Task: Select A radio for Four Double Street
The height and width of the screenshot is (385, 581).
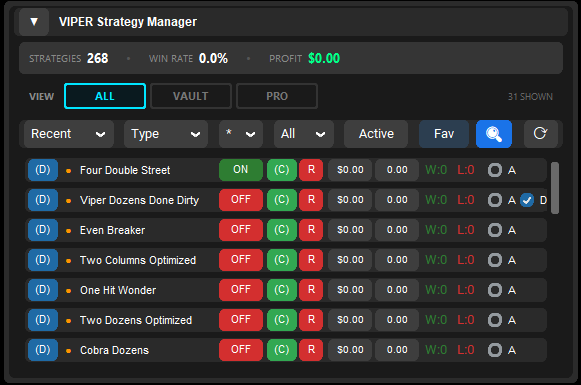Action: (495, 170)
